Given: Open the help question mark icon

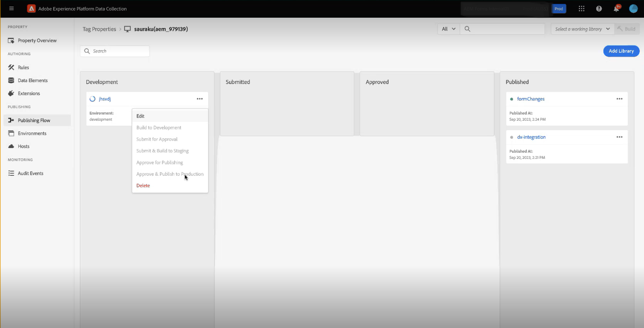Looking at the screenshot, I should click(599, 8).
